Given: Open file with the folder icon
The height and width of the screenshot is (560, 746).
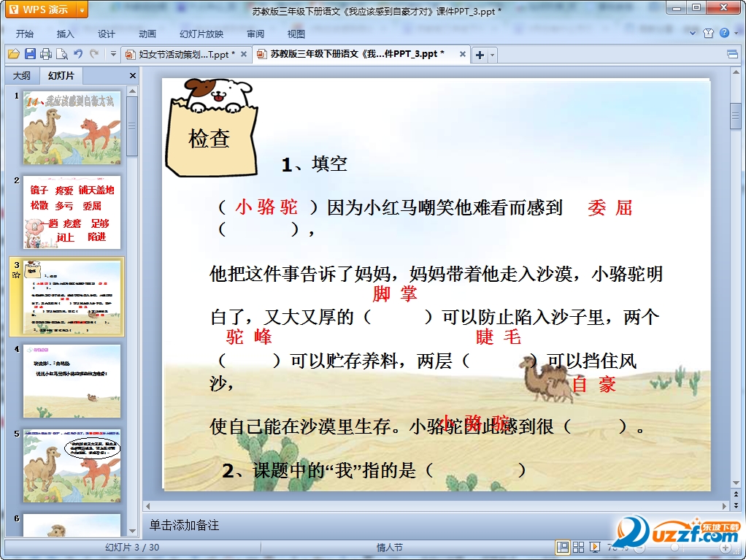Looking at the screenshot, I should click(14, 54).
